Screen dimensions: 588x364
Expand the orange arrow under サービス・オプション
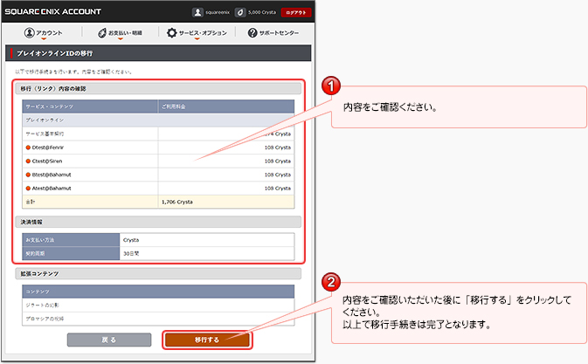point(197,38)
